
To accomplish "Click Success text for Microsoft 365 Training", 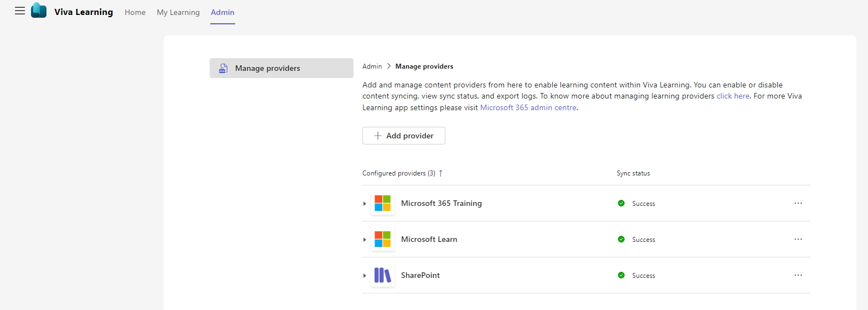I will pos(643,204).
